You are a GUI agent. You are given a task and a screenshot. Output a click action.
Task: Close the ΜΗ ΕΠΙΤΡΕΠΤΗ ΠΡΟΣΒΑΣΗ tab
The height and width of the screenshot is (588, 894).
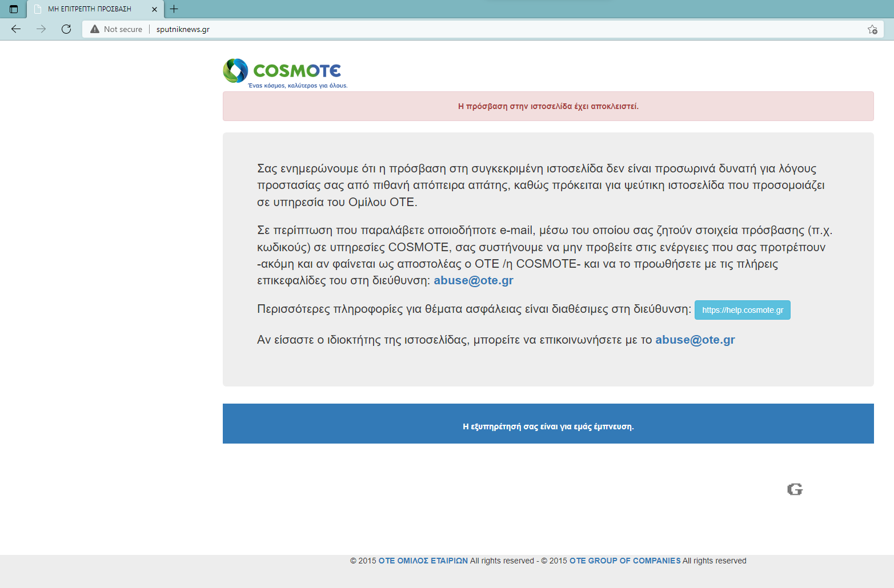pyautogui.click(x=154, y=9)
